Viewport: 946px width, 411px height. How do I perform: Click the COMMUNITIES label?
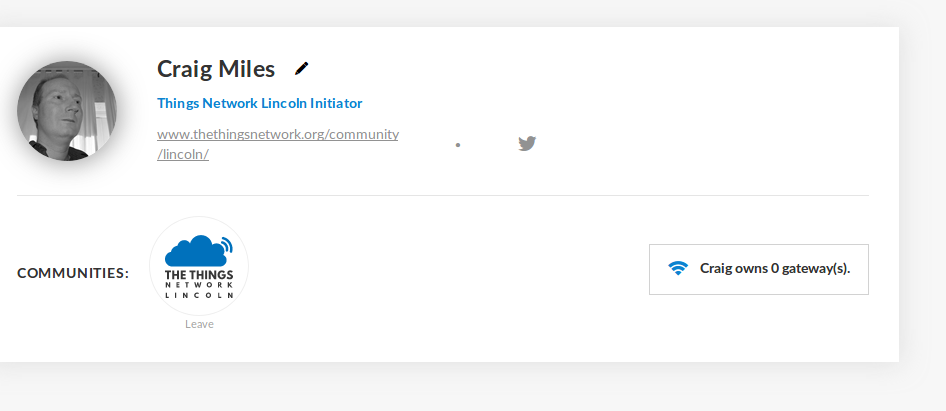point(73,272)
